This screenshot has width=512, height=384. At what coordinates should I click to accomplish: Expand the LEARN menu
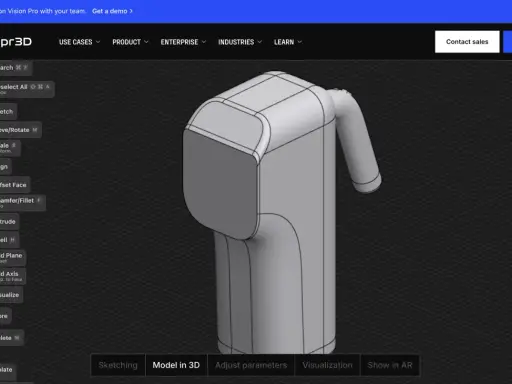coord(288,42)
